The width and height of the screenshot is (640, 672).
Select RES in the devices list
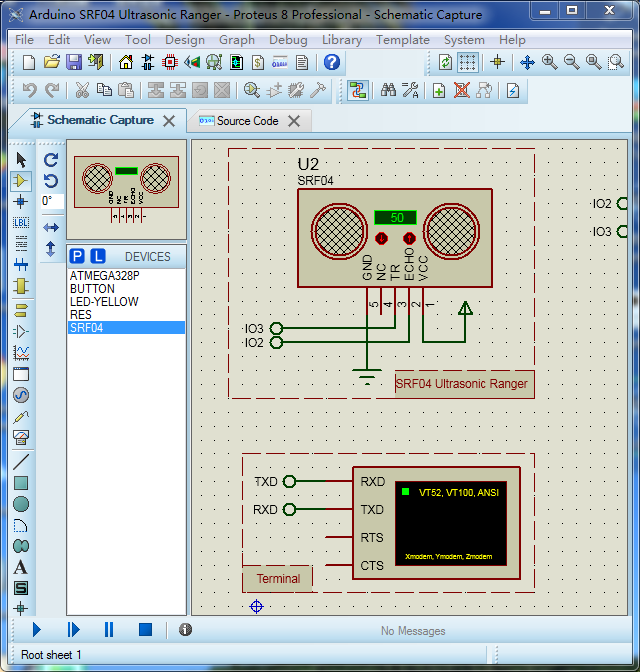(126, 315)
